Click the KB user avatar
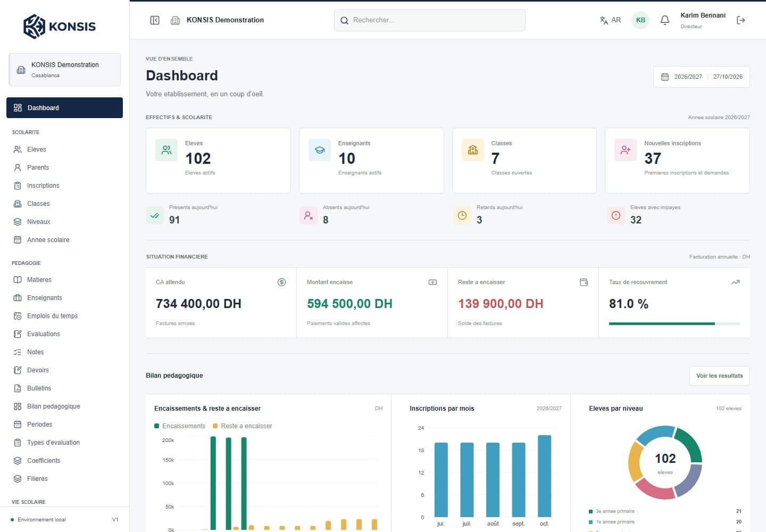This screenshot has width=766, height=532. point(640,20)
